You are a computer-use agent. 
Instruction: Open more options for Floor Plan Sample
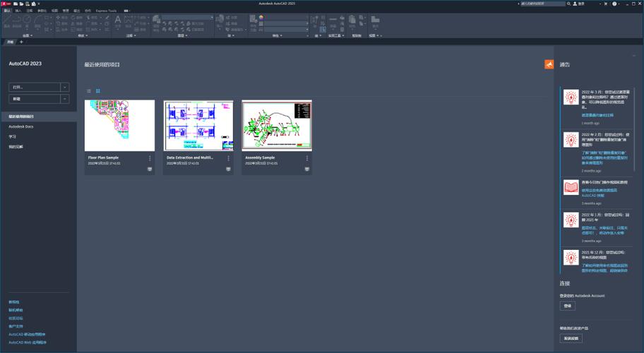tap(150, 159)
